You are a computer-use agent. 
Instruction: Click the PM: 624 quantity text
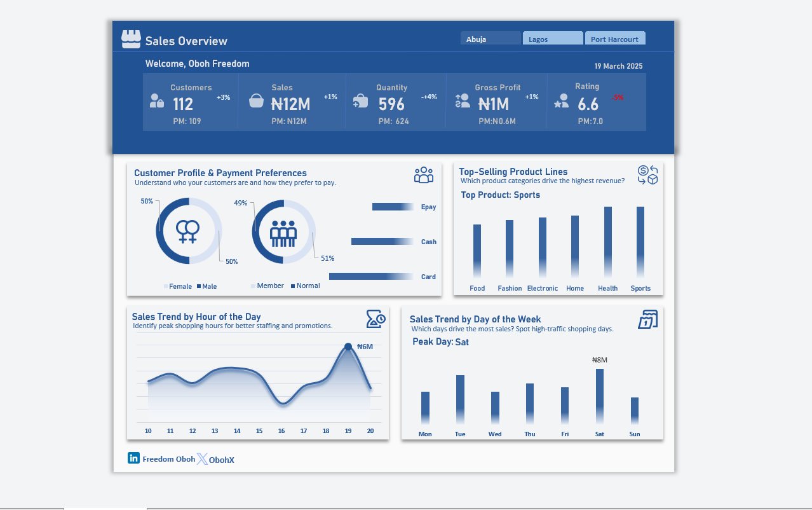point(394,121)
